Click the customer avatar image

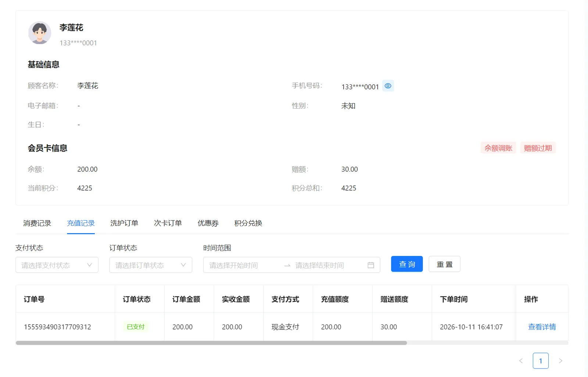click(x=40, y=33)
